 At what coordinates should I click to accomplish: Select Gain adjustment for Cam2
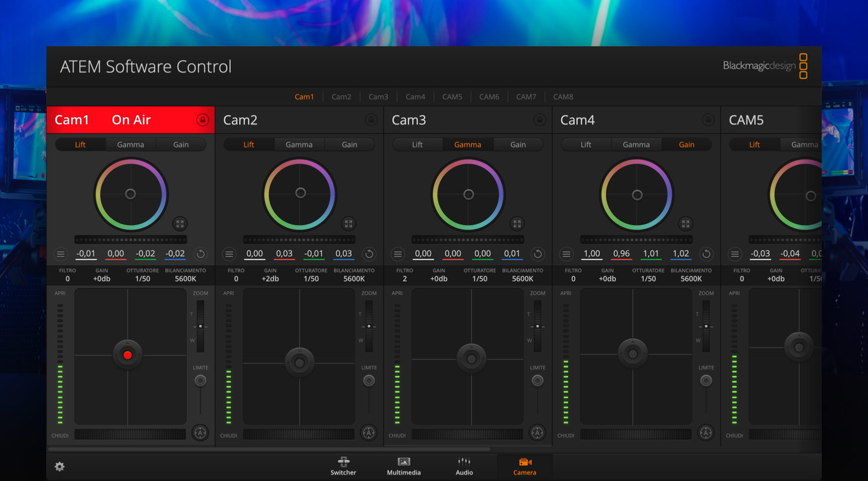[x=350, y=144]
